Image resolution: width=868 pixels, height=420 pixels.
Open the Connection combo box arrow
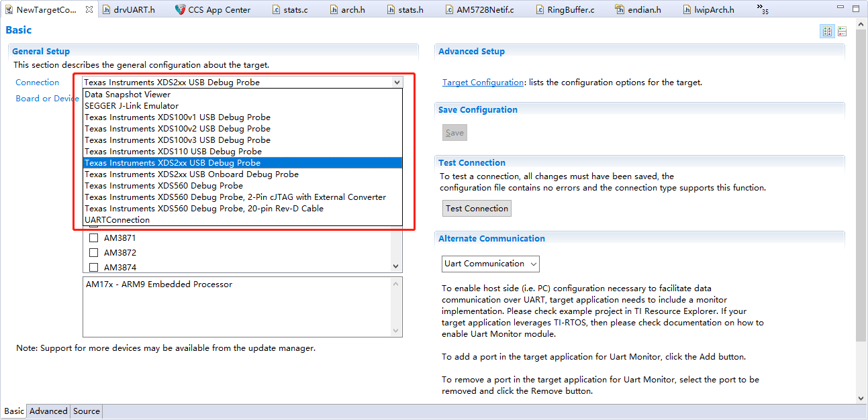point(397,83)
